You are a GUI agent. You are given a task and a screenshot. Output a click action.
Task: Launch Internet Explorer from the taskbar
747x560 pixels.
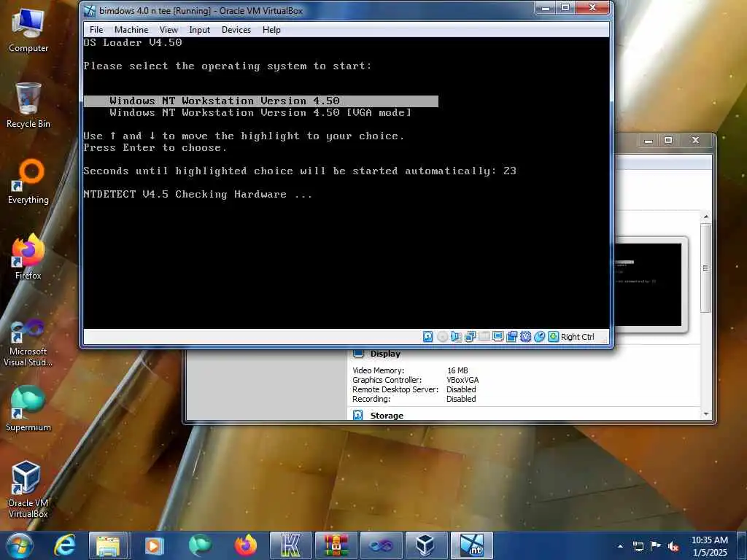point(65,545)
